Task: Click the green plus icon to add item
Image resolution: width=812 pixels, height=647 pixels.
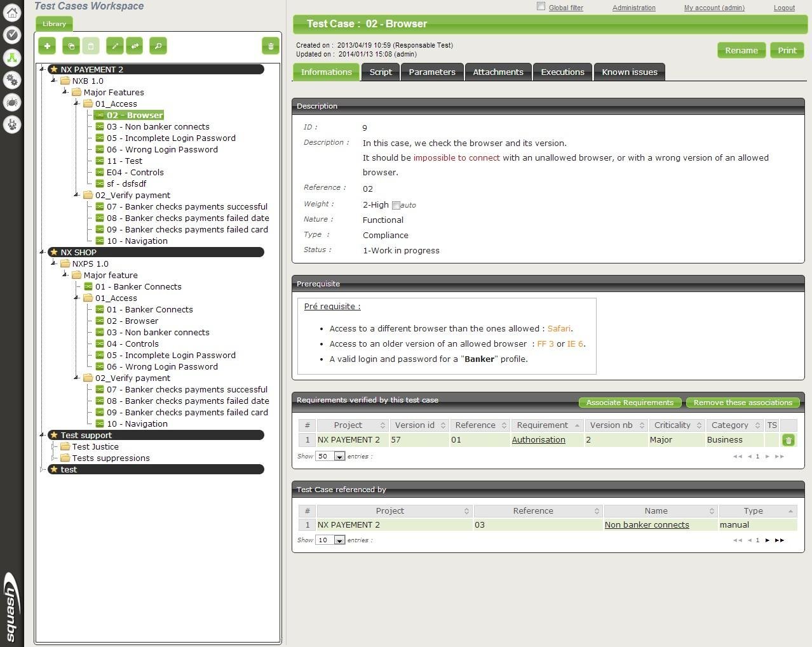Action: (46, 45)
